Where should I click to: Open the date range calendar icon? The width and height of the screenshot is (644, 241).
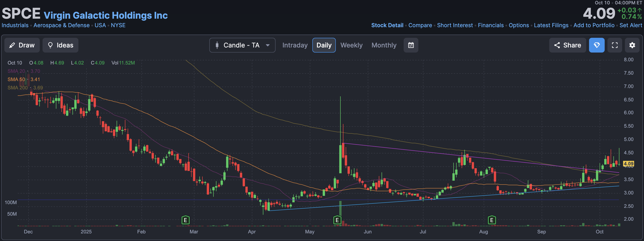point(411,45)
